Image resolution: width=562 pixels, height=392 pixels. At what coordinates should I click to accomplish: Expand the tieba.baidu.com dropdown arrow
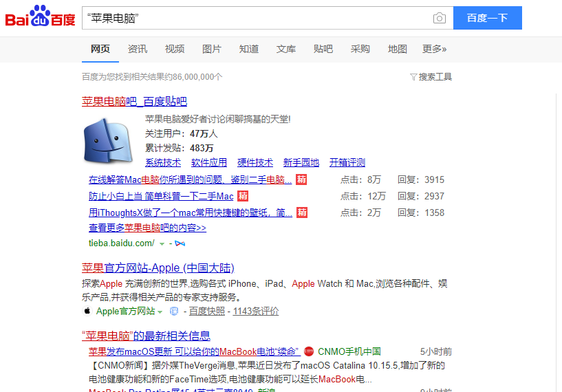tap(162, 244)
